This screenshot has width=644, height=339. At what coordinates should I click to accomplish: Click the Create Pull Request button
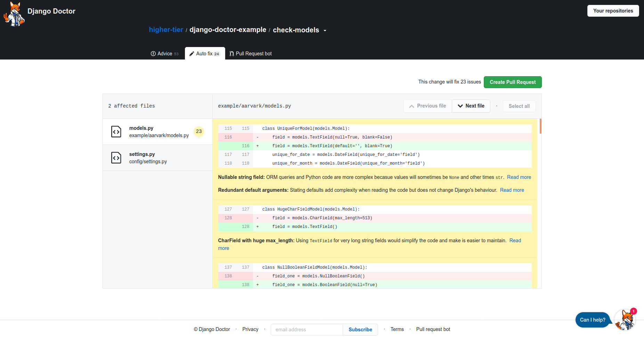513,82
